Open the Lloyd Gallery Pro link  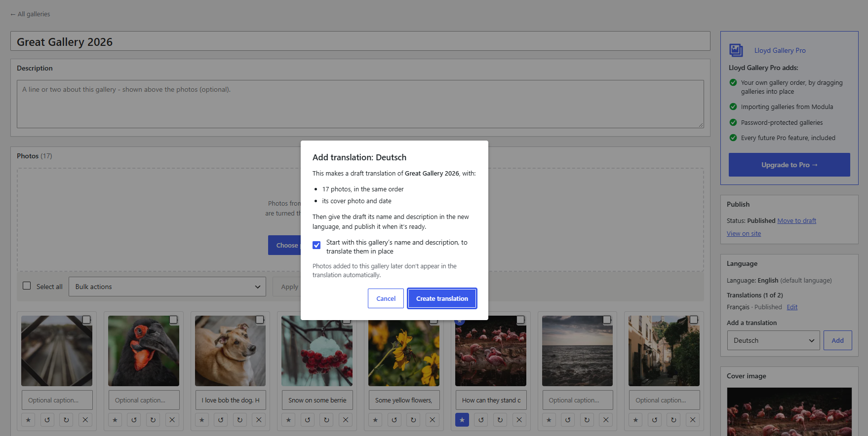[x=780, y=50]
